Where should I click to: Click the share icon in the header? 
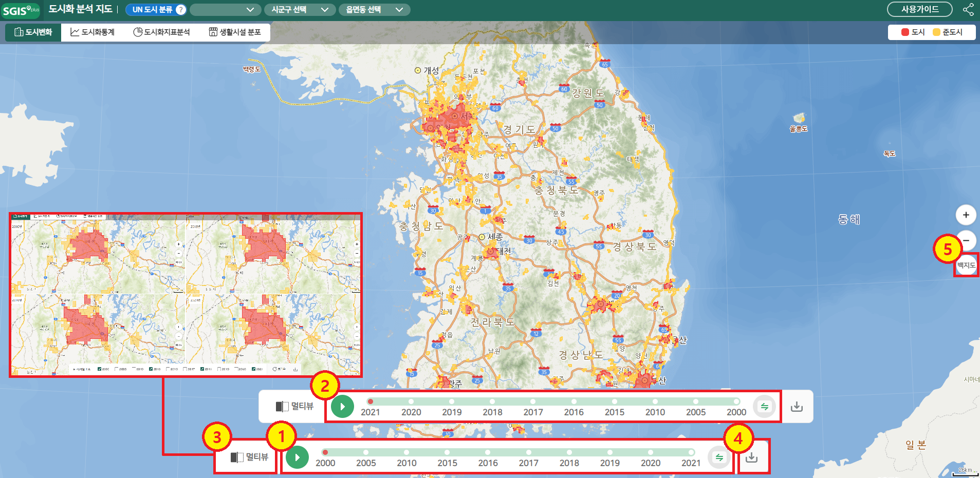[968, 10]
